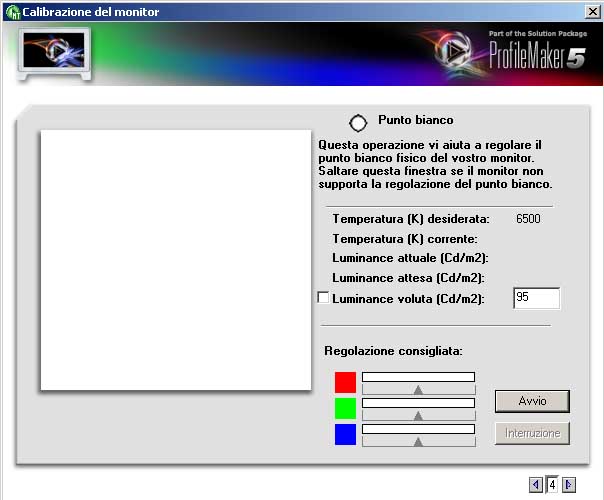Viewport: 604px width, 500px height.
Task: Click the Punto bianco heading
Action: pos(416,120)
